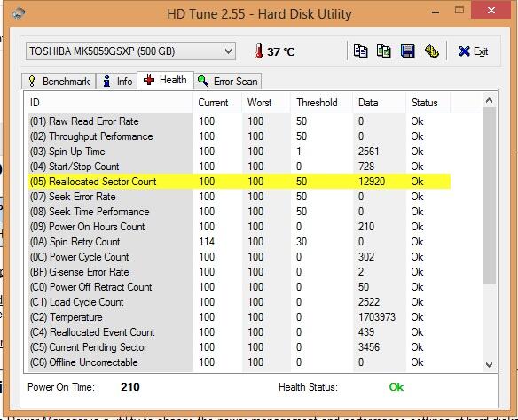Maximize the HD Tune window
This screenshot has height=420, width=518.
pyautogui.click(x=459, y=11)
